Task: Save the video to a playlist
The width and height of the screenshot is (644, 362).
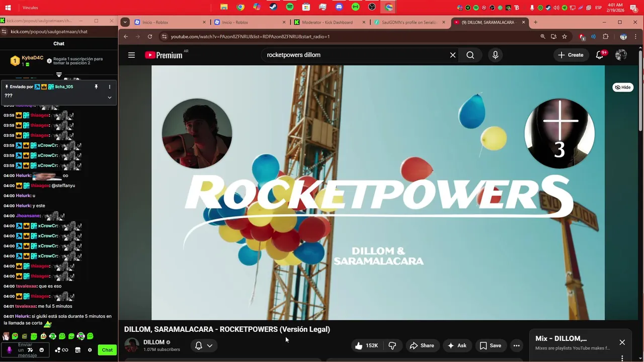Action: click(x=490, y=345)
